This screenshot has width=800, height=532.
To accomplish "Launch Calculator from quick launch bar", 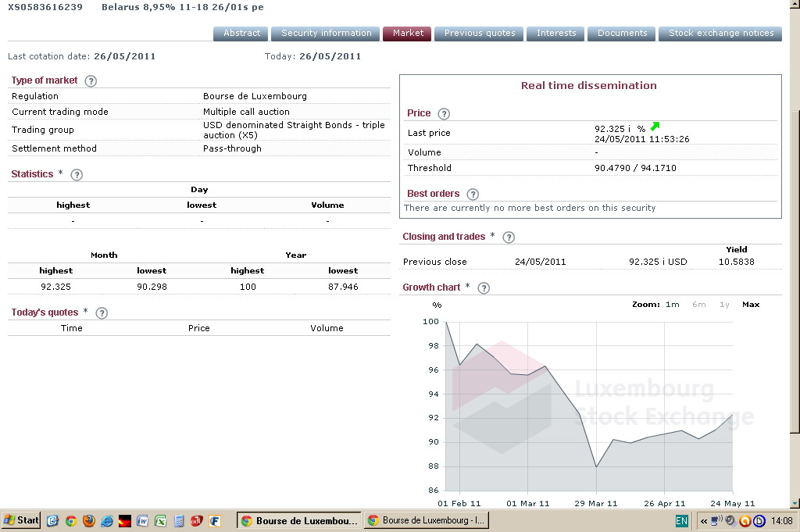I will tap(179, 521).
